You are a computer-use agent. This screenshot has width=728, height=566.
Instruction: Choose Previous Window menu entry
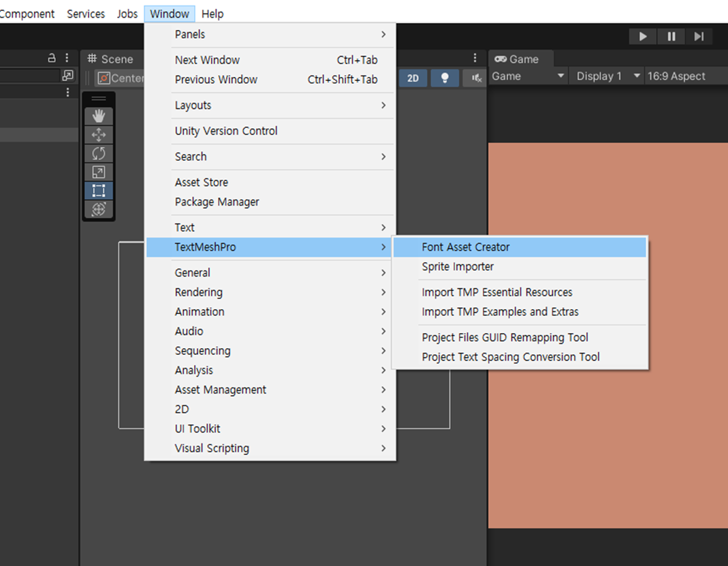click(x=270, y=80)
